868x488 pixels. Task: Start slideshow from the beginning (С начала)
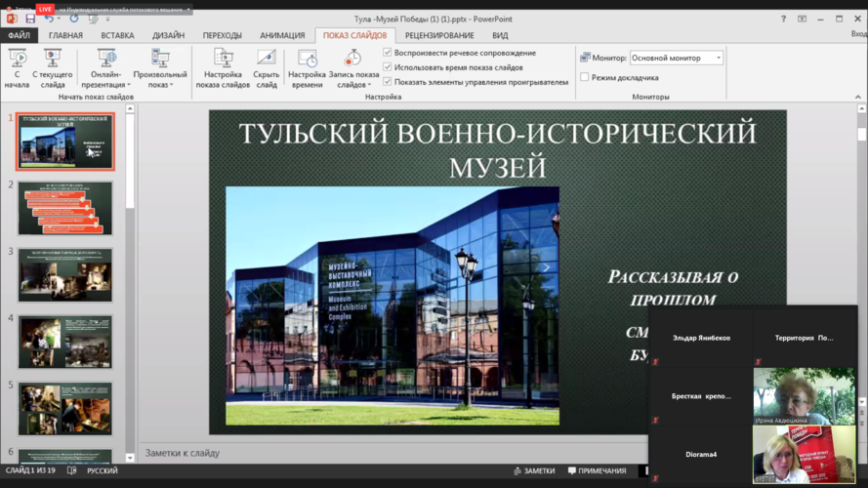pyautogui.click(x=17, y=68)
